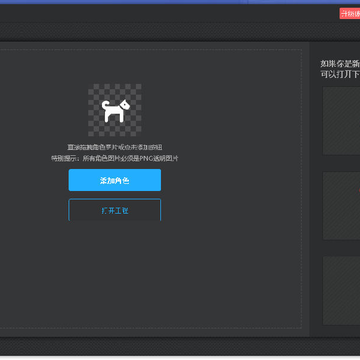Click the white dog character icon
The height and width of the screenshot is (360, 360).
(x=115, y=111)
